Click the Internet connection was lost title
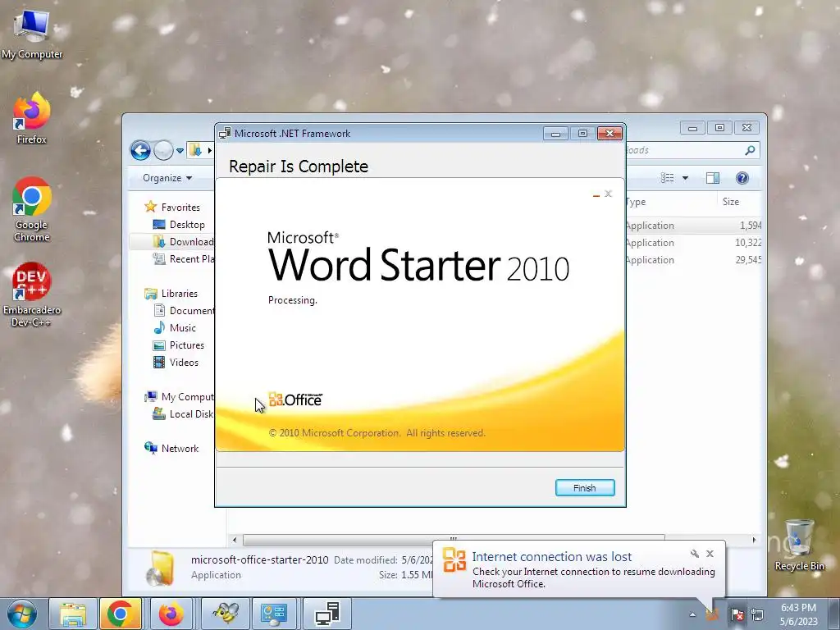Image resolution: width=840 pixels, height=630 pixels. [552, 557]
